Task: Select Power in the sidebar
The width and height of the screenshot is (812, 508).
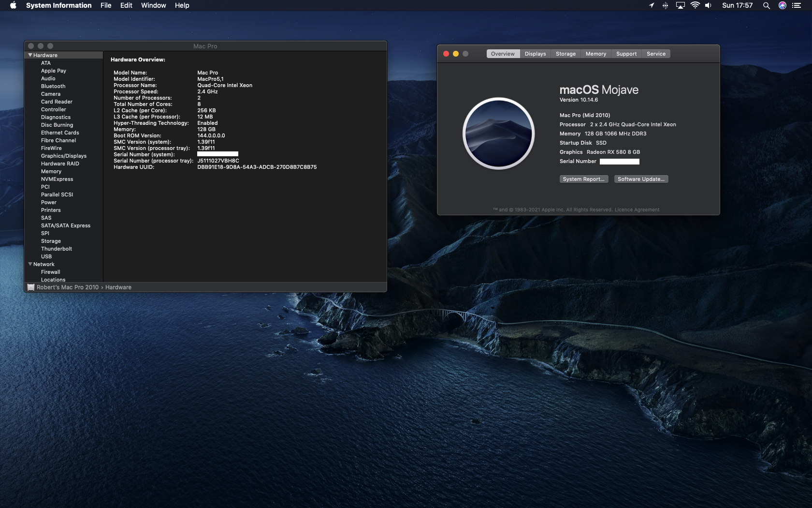Action: [49, 202]
